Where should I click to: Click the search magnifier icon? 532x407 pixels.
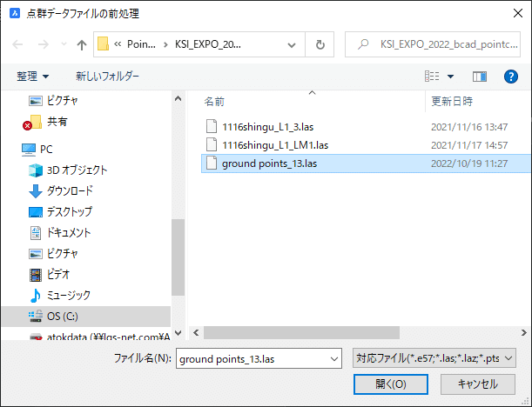tap(363, 44)
